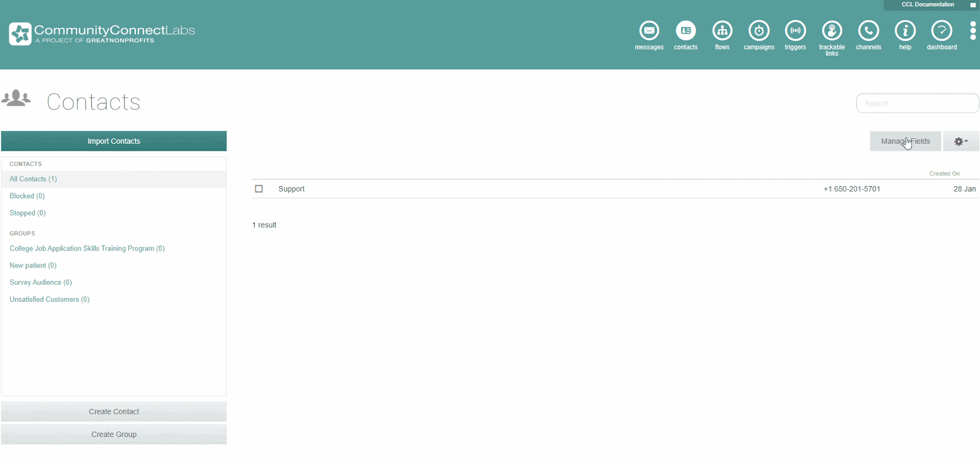Click Create Group button

tap(114, 434)
